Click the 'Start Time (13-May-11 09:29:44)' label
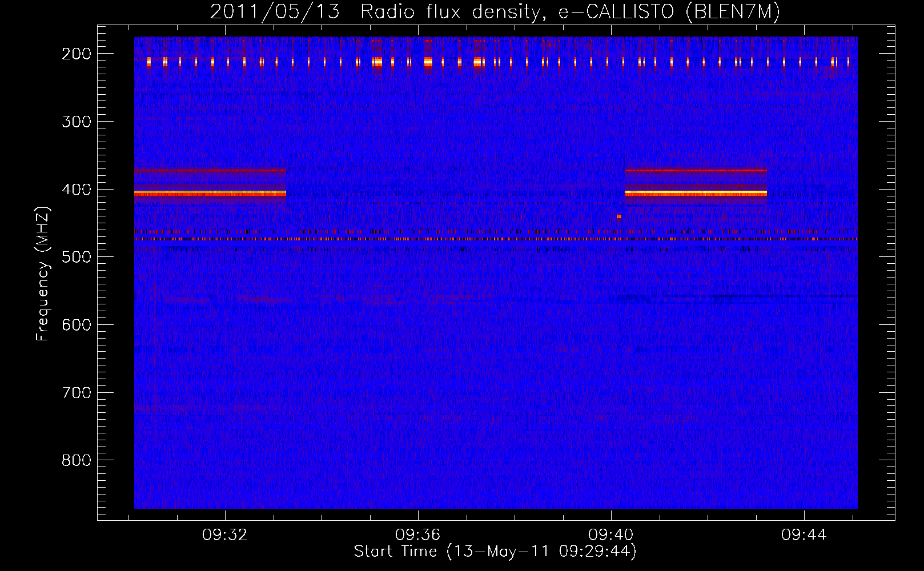 (x=495, y=552)
